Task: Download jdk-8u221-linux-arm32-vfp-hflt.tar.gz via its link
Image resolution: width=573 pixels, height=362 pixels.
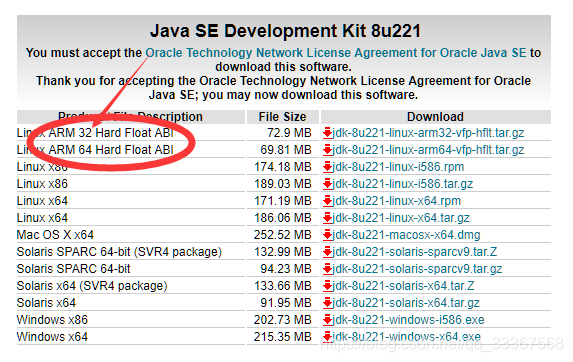Action: coord(428,133)
